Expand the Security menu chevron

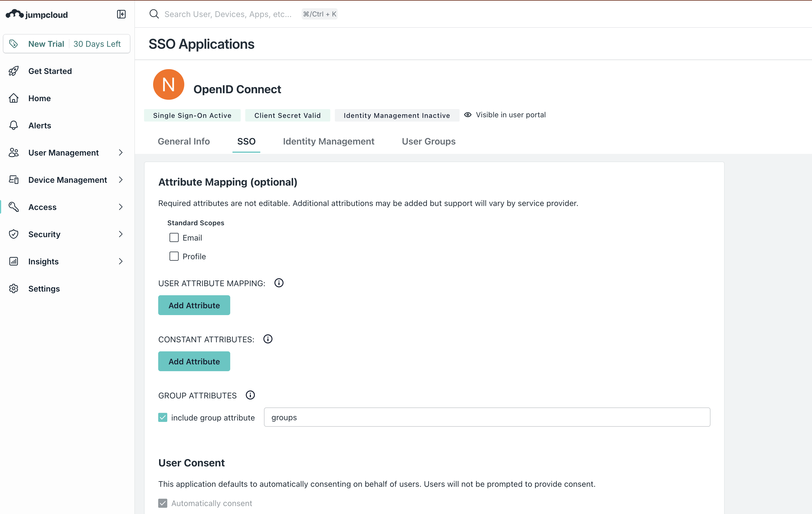[121, 234]
